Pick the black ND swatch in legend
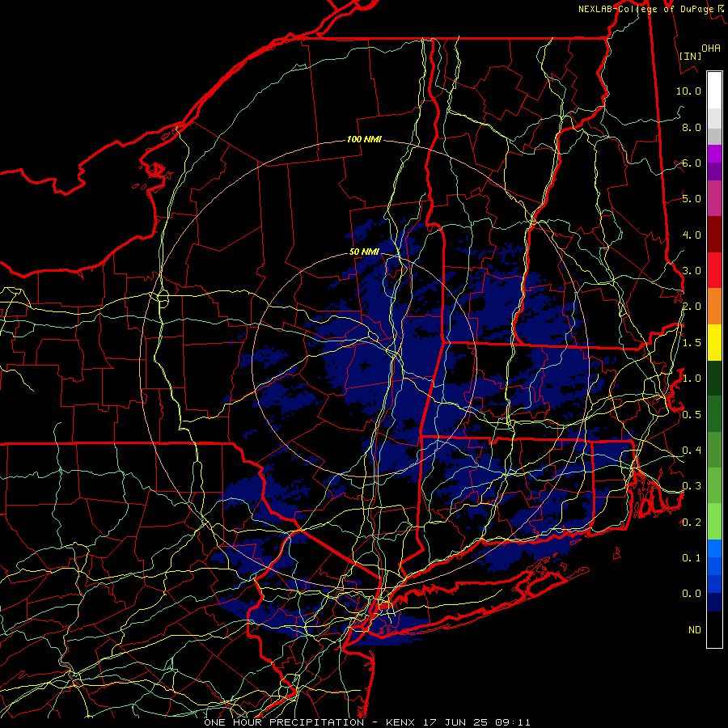 pyautogui.click(x=714, y=629)
